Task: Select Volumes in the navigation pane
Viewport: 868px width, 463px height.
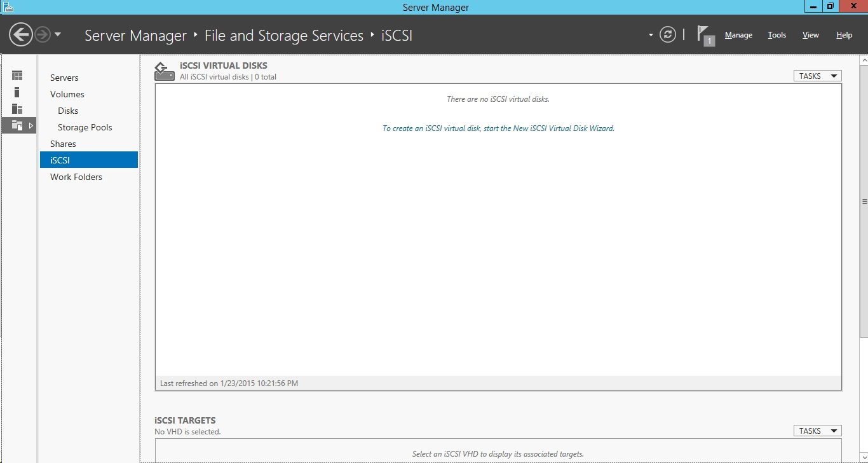Action: 67,94
